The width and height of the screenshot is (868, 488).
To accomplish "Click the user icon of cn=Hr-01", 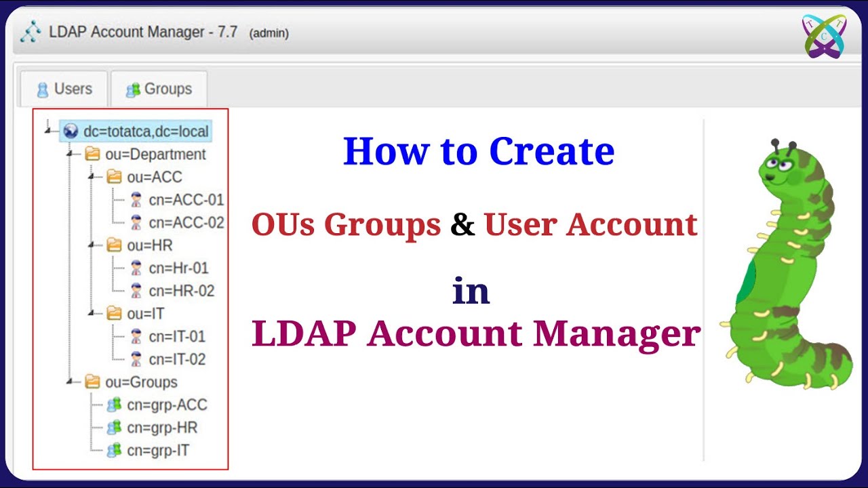I will click(136, 268).
